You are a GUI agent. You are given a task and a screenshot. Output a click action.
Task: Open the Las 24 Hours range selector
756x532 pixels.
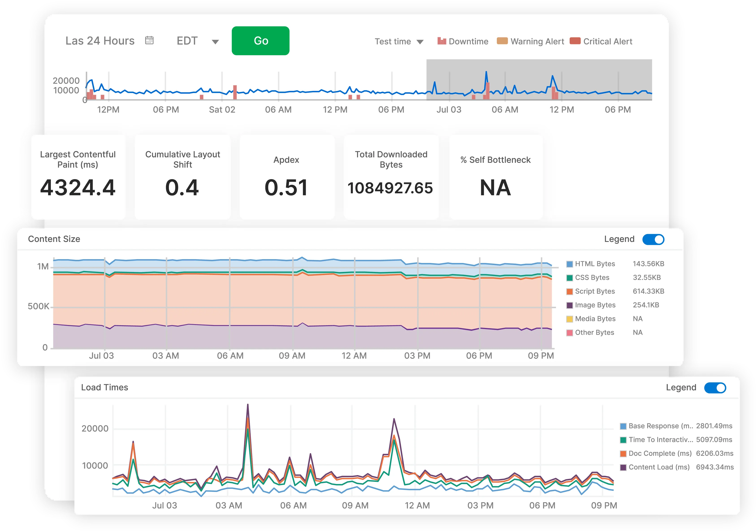[100, 40]
